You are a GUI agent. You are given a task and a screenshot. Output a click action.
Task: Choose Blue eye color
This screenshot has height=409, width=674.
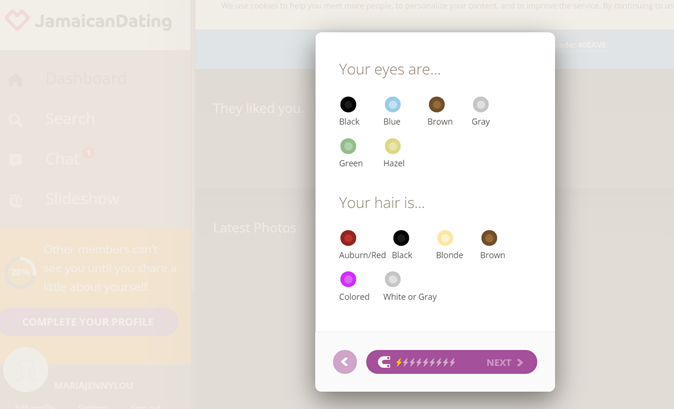[x=392, y=105]
